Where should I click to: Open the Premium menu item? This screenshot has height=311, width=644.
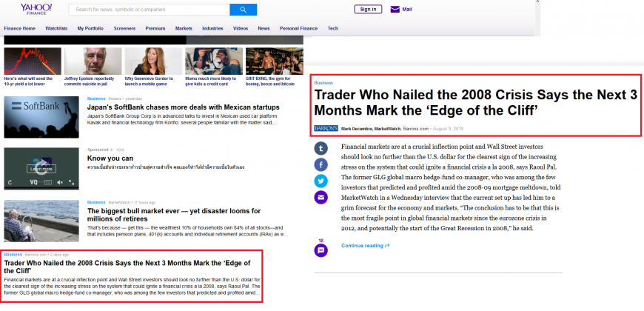(x=155, y=28)
